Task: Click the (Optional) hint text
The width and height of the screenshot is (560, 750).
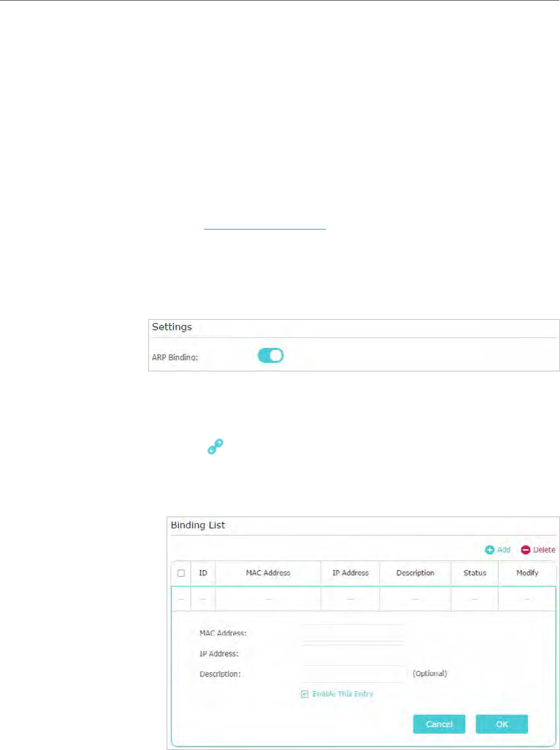Action: tap(429, 673)
